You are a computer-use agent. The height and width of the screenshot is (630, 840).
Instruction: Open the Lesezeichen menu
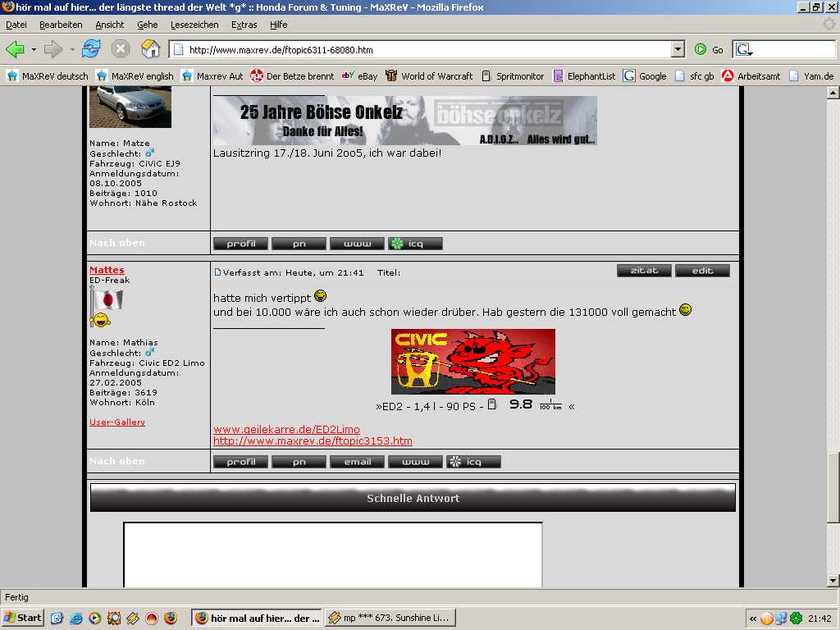(194, 25)
